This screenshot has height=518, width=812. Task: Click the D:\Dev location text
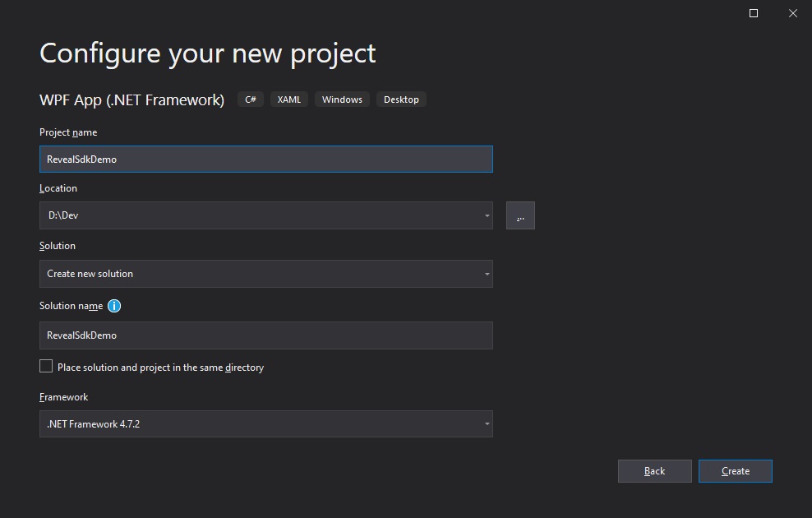tap(63, 215)
